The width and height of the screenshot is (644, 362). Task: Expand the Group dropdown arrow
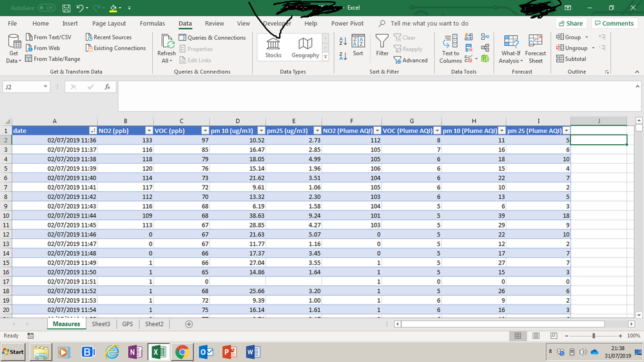(x=587, y=37)
